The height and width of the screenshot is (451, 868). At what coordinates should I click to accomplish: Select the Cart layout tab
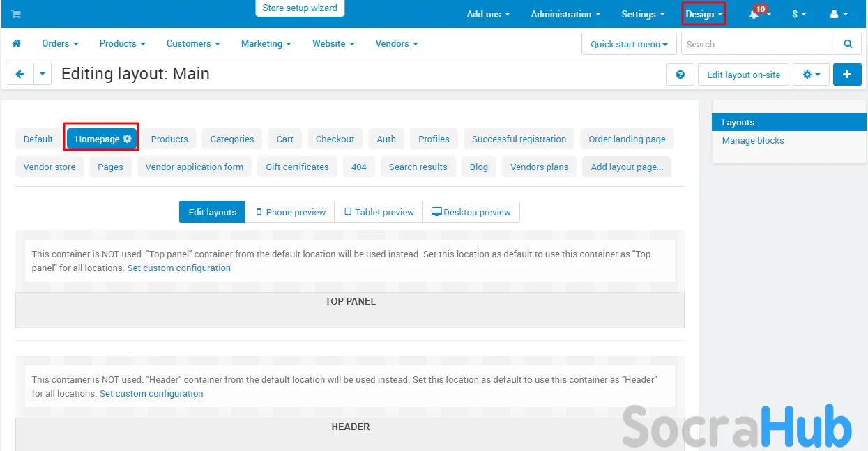[284, 139]
